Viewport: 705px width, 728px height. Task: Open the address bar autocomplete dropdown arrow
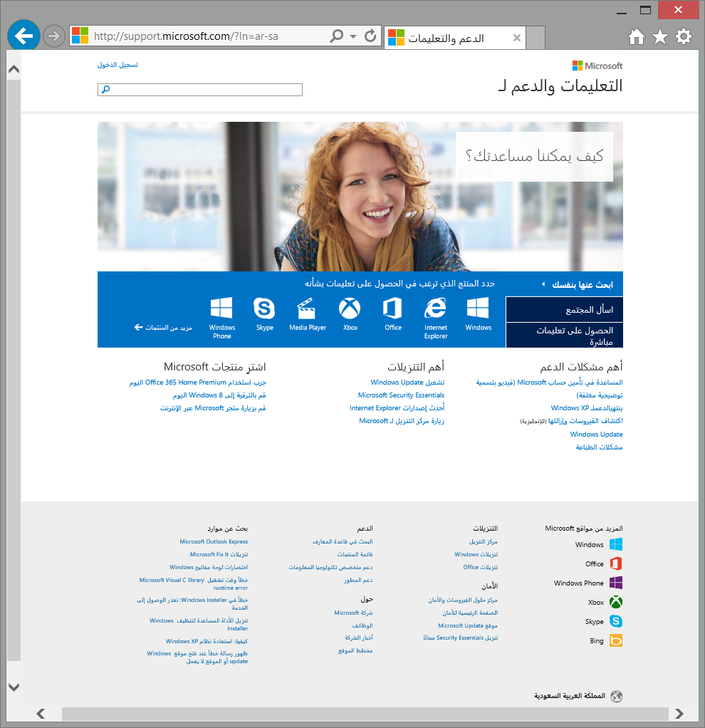(x=353, y=36)
